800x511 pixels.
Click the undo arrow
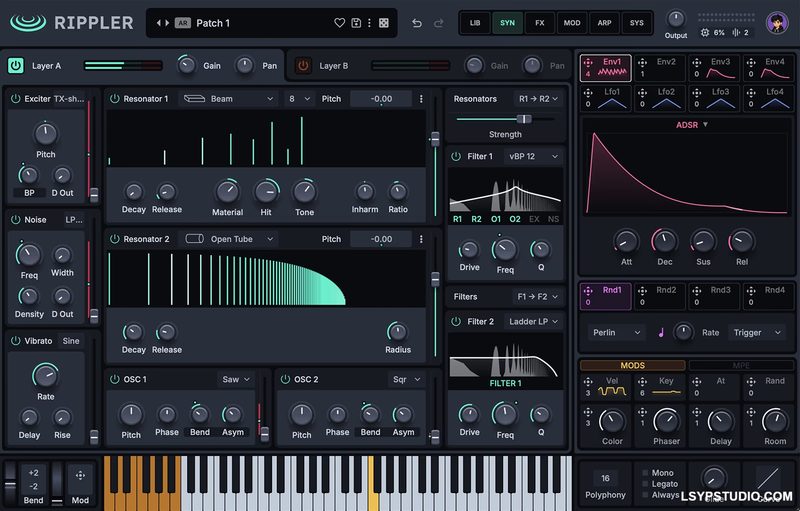pos(417,23)
